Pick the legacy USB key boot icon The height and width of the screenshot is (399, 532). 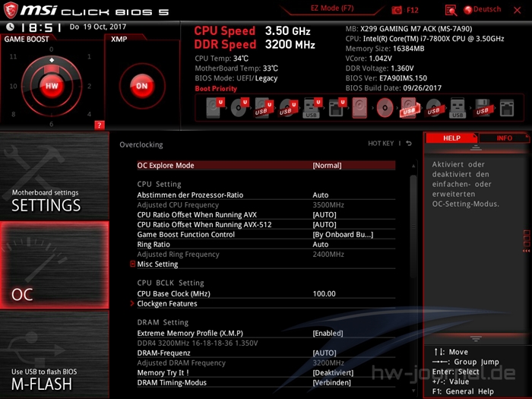pyautogui.click(x=458, y=108)
